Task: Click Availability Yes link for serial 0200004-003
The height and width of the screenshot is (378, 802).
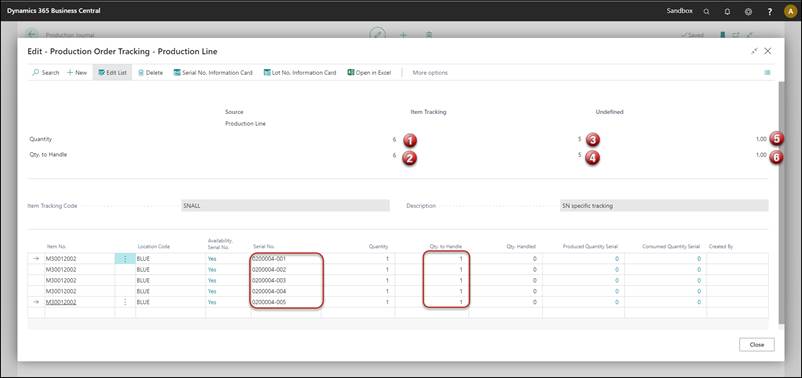Action: 212,280
